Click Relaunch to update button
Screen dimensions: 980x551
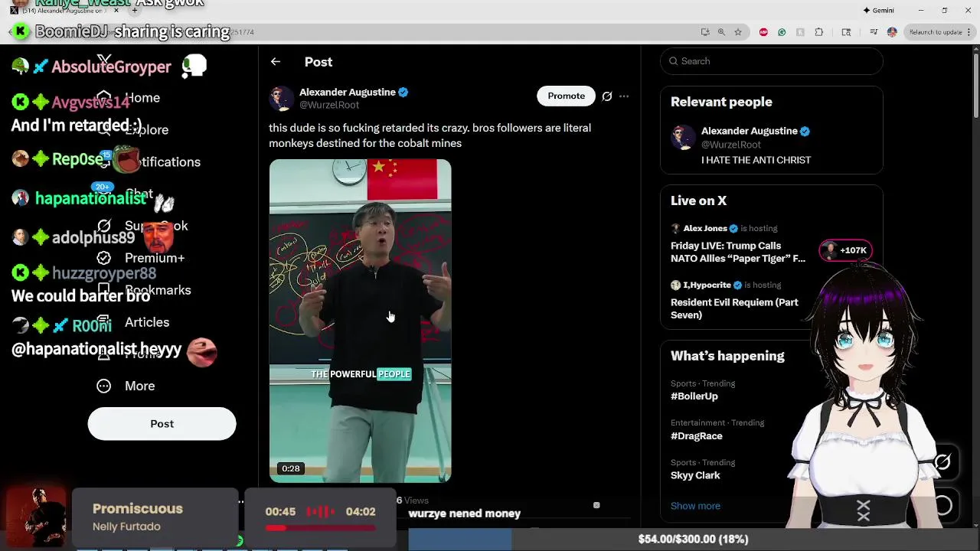tap(936, 32)
